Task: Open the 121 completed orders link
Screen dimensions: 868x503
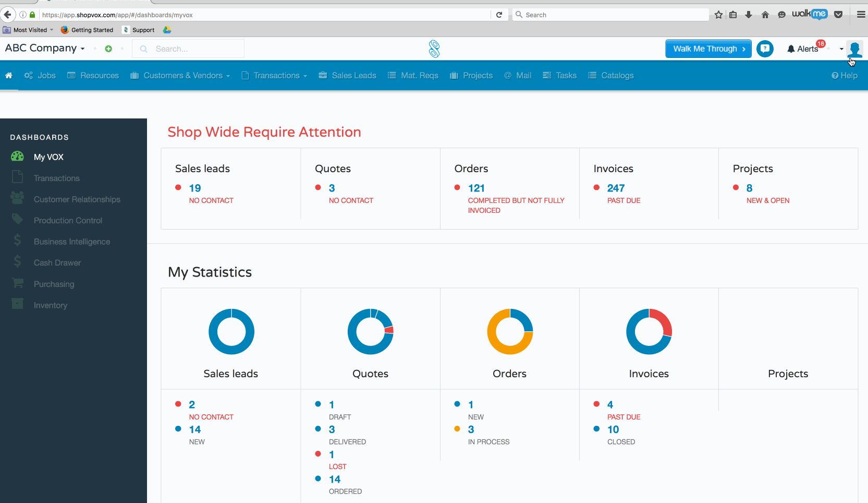Action: pos(476,188)
